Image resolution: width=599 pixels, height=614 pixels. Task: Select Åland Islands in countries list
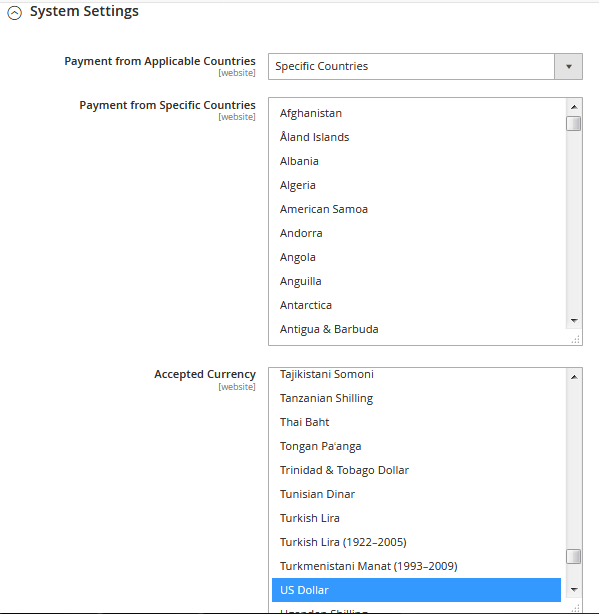[x=417, y=137]
